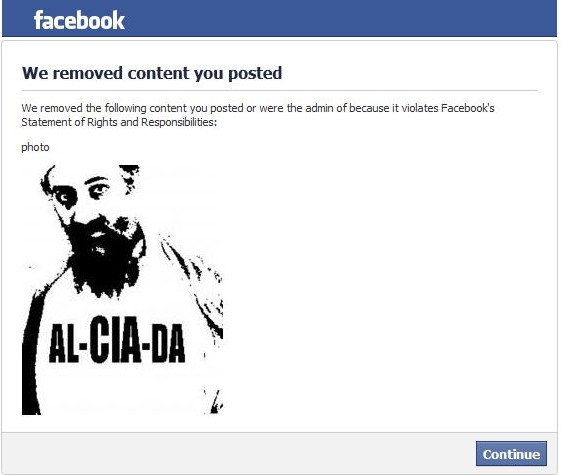Click the letter "f" in facebook logo
The image size is (562, 475).
(x=38, y=20)
